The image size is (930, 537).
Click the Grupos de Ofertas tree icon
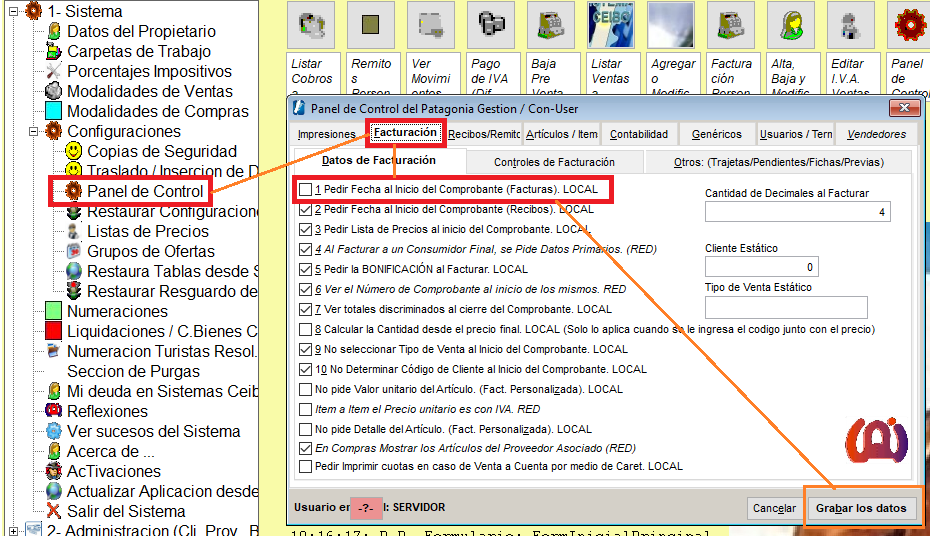74,251
